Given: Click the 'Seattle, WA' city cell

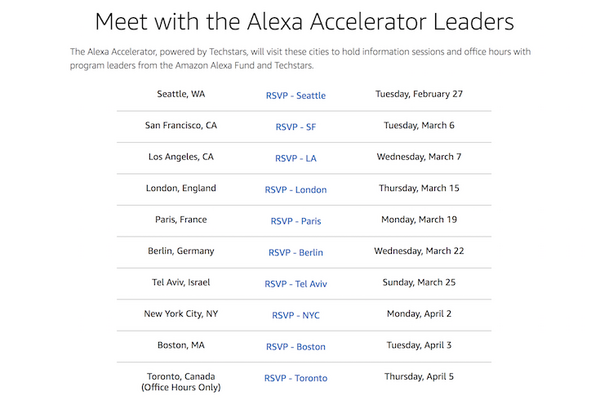Looking at the screenshot, I should (181, 95).
